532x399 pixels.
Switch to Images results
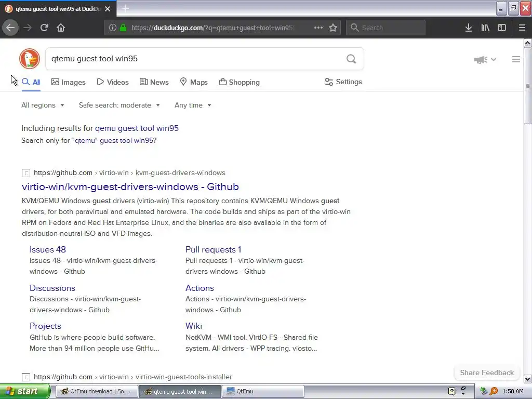[68, 82]
